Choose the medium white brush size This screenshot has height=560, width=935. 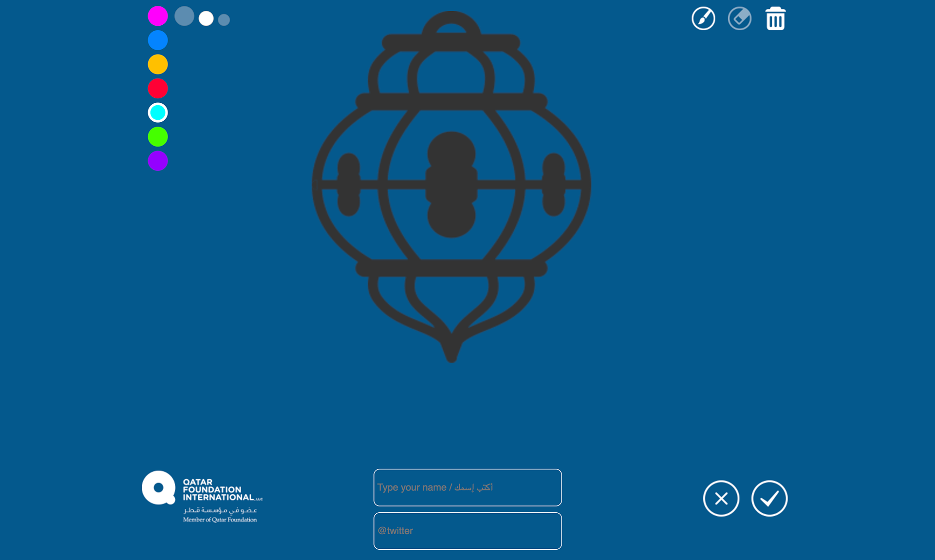(x=206, y=19)
